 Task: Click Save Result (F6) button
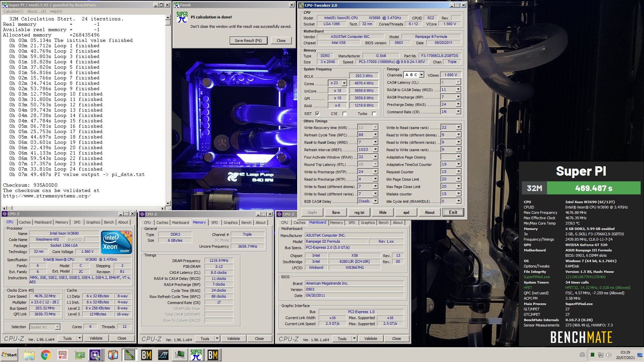click(248, 41)
